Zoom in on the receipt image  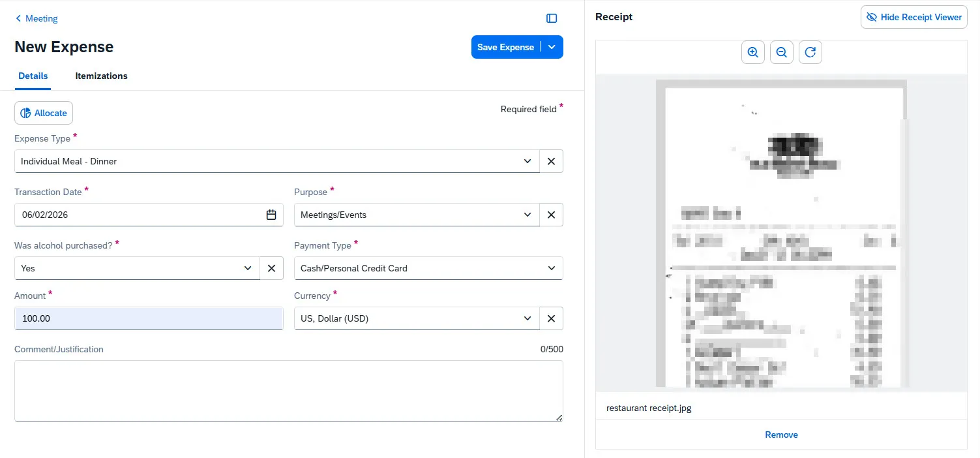point(752,52)
